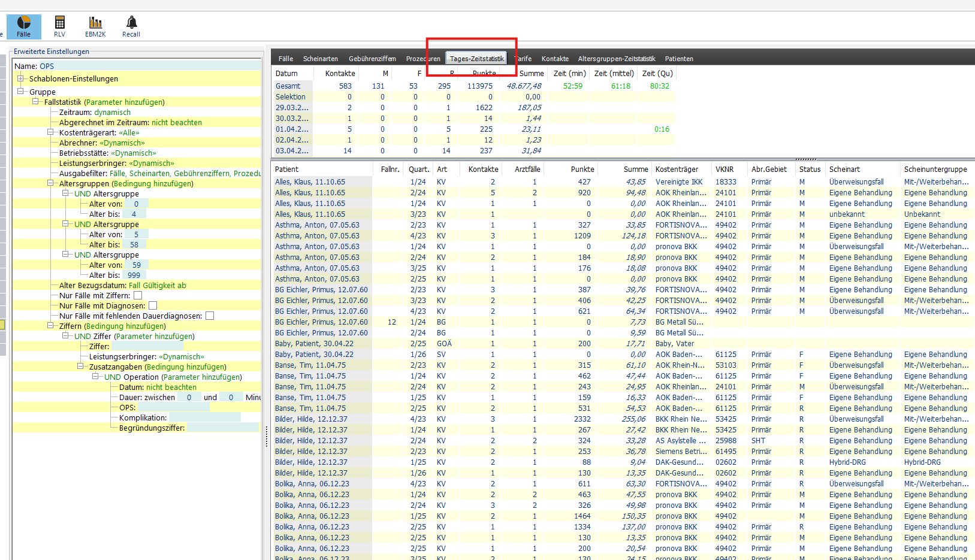The image size is (975, 560).
Task: Collapse the Fallstatistik tree node
Action: [x=35, y=102]
